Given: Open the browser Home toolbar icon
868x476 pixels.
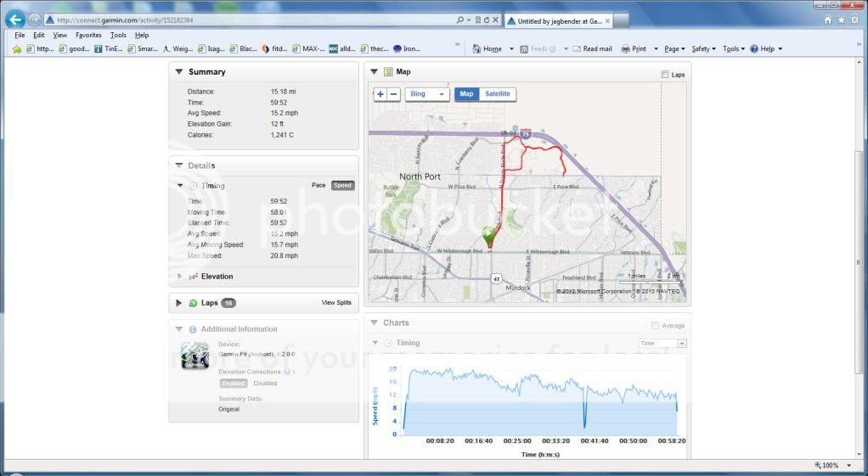Looking at the screenshot, I should [x=487, y=49].
